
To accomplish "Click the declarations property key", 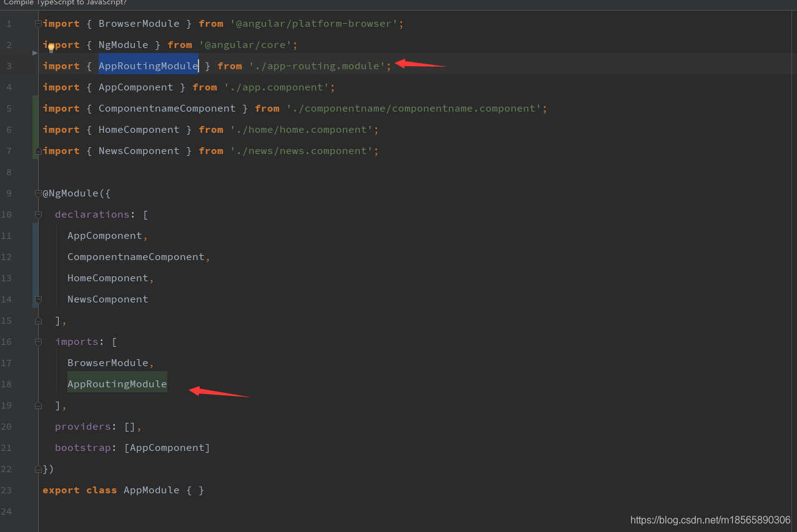I will [92, 215].
